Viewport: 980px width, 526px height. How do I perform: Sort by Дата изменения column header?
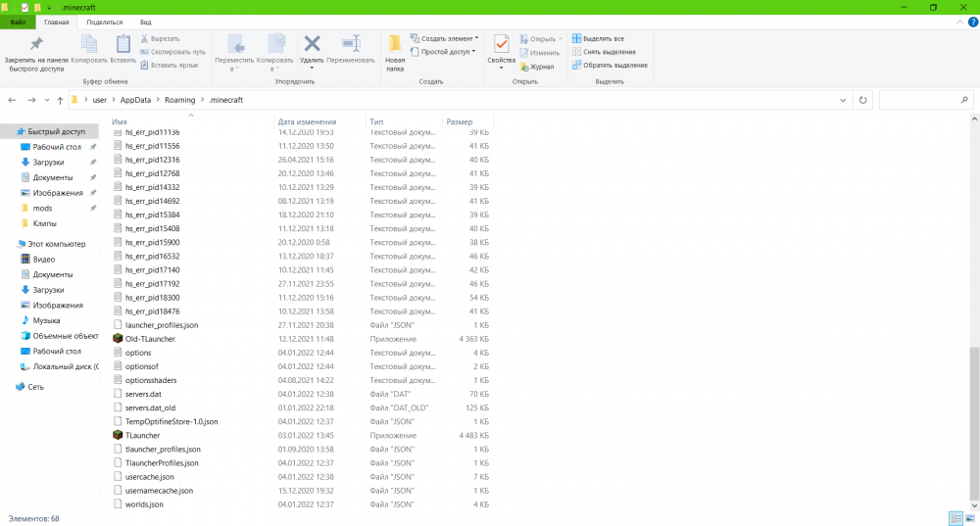307,121
